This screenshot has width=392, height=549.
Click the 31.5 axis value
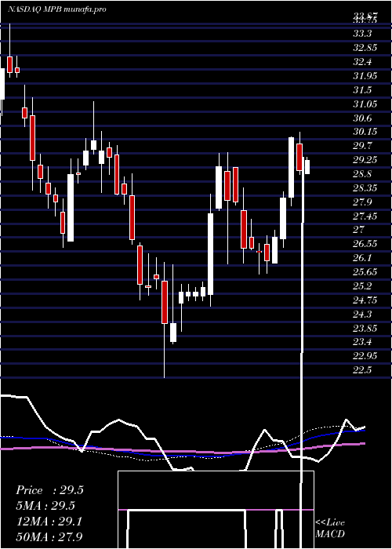(x=362, y=90)
